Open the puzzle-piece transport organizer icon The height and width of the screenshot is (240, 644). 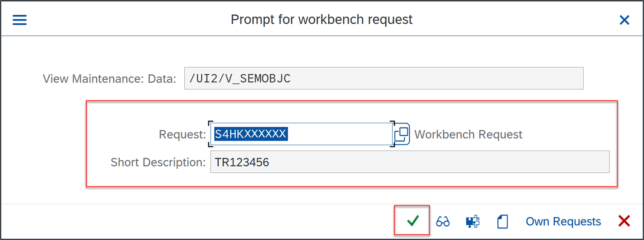point(473,221)
